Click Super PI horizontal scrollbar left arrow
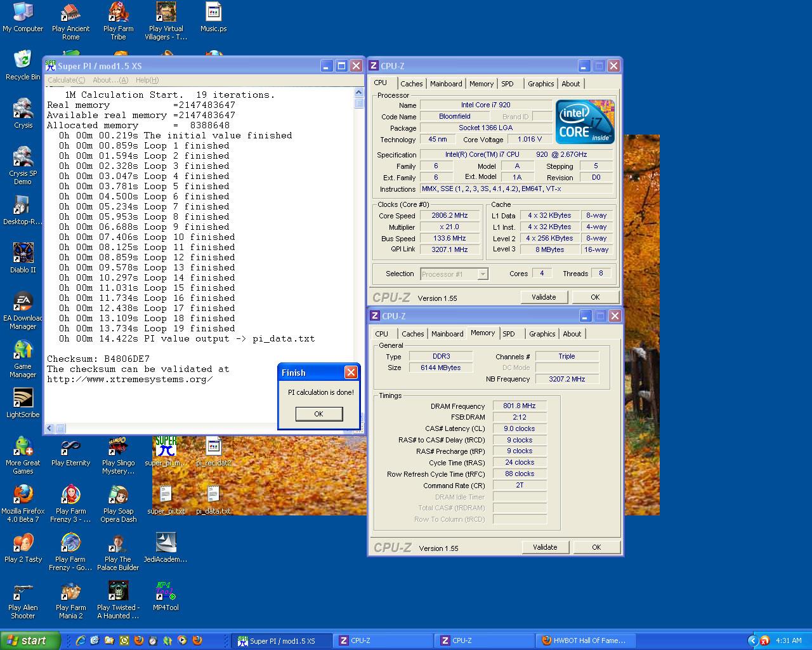 (50, 428)
